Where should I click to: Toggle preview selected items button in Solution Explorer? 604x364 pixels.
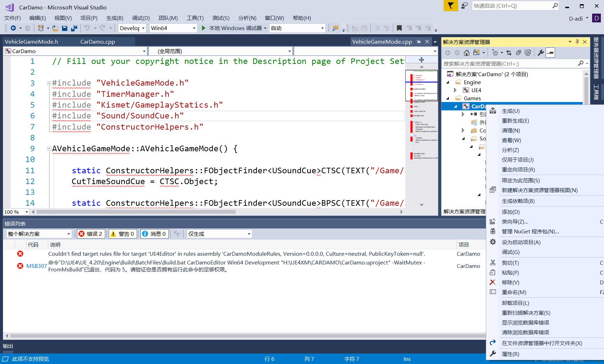(550, 53)
